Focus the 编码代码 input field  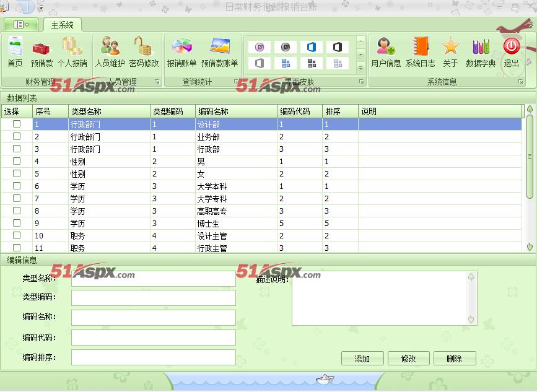[x=154, y=338]
